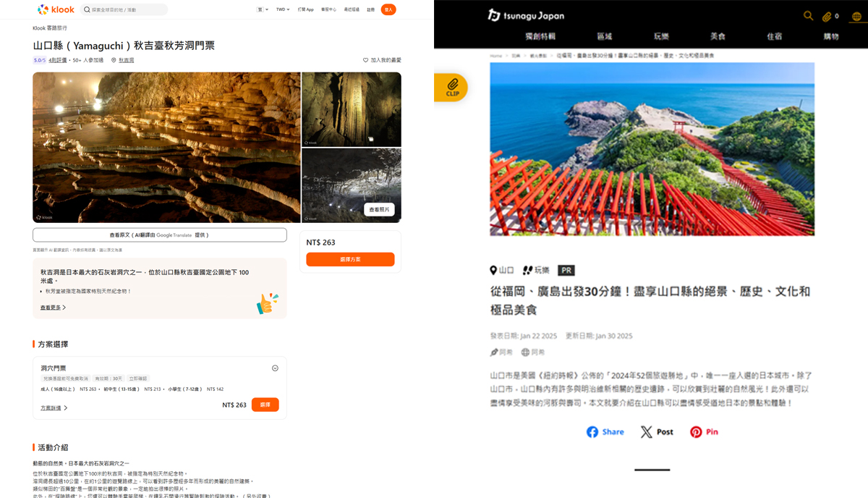Open the 美食 navigation menu item
The width and height of the screenshot is (868, 498).
(x=718, y=36)
